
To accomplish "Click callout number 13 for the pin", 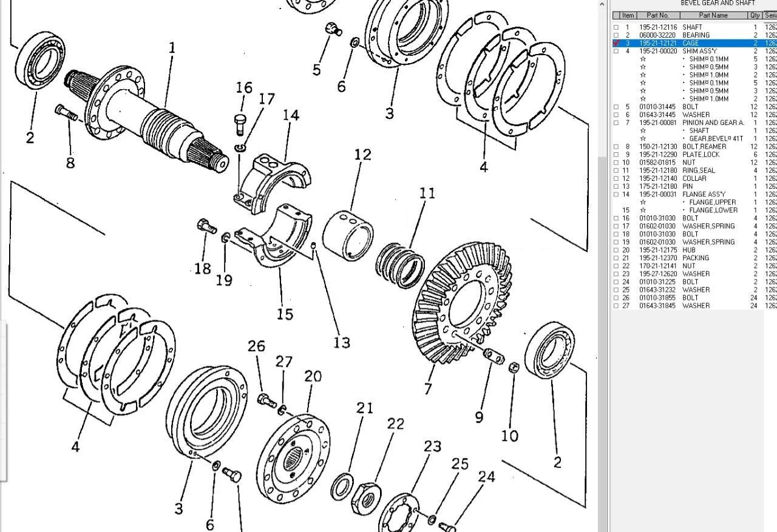I will tap(342, 343).
